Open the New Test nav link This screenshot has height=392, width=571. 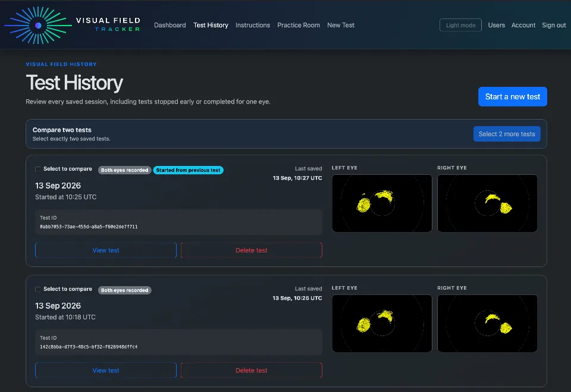point(340,25)
